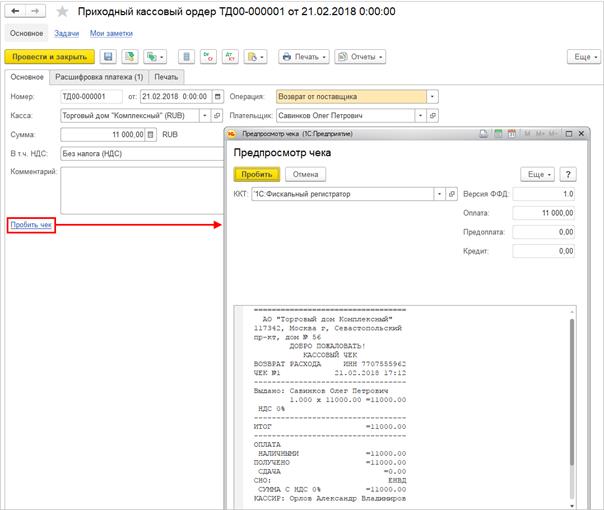
Task: Click the Save (floppy disk) toolbar icon
Action: (x=109, y=57)
